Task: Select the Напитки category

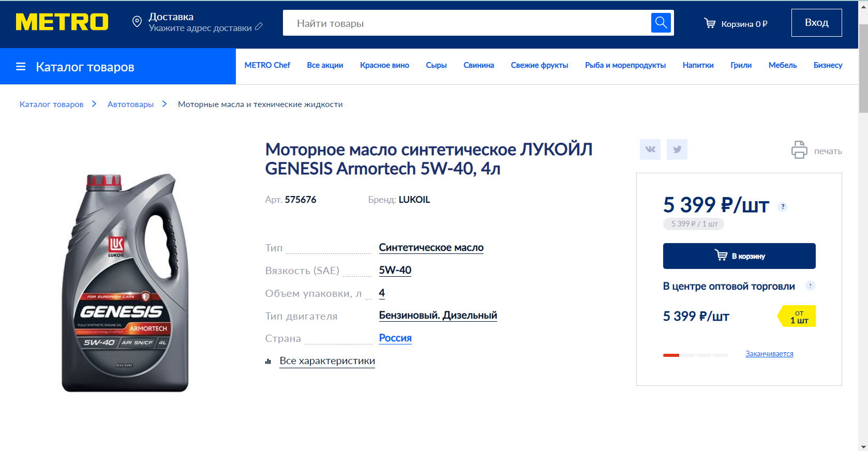Action: point(698,65)
